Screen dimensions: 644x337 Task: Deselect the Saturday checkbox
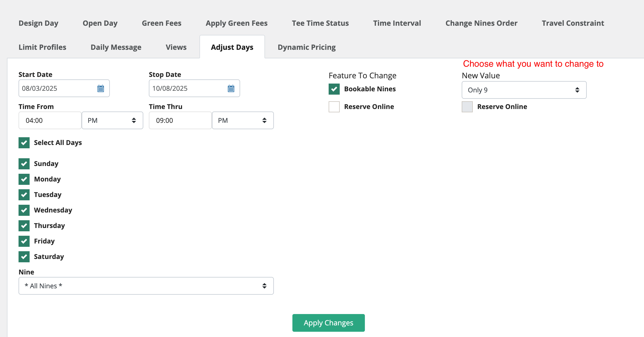(24, 257)
